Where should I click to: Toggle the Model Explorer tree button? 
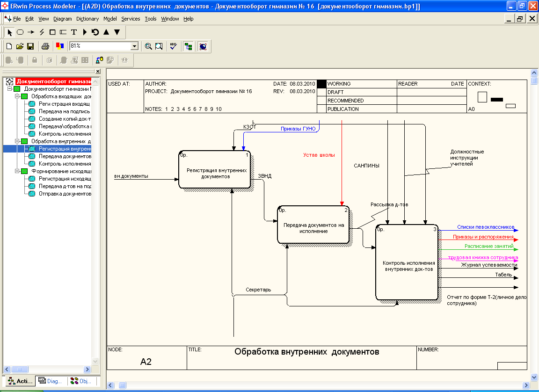(188, 46)
